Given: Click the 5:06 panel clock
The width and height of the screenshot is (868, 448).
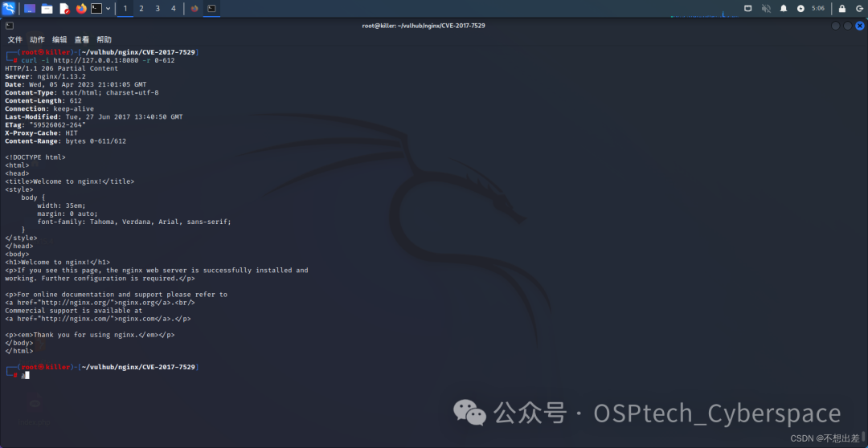Looking at the screenshot, I should [x=817, y=8].
